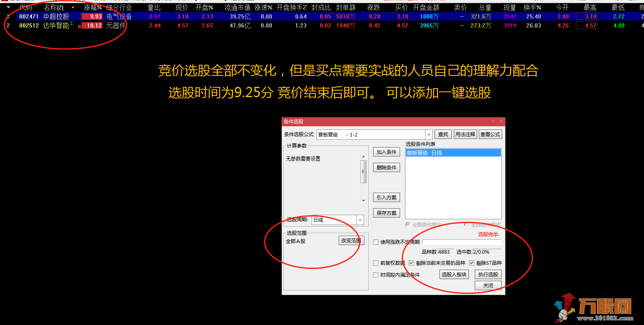Viewport: 644px width, 325px height.
Task: Open 用法注释 button
Action: (x=465, y=134)
